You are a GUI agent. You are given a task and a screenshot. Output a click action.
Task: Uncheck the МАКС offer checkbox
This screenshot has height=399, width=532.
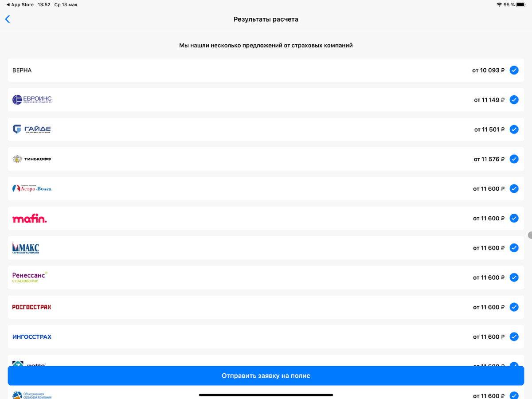[514, 248]
